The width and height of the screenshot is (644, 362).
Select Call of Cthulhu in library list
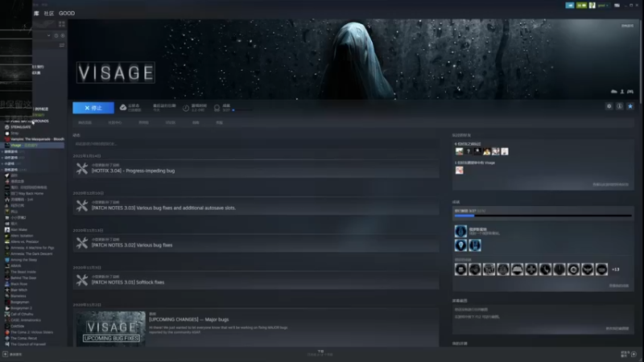click(22, 314)
